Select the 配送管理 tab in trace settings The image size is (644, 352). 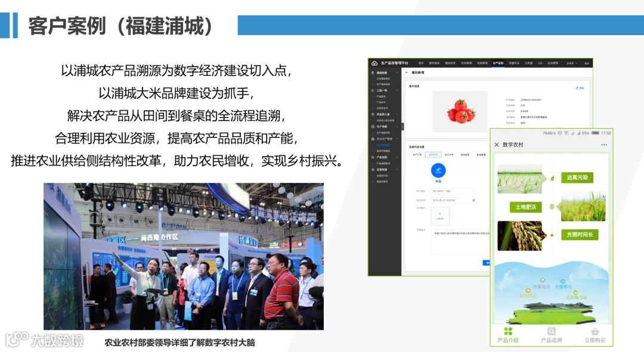coord(481,155)
